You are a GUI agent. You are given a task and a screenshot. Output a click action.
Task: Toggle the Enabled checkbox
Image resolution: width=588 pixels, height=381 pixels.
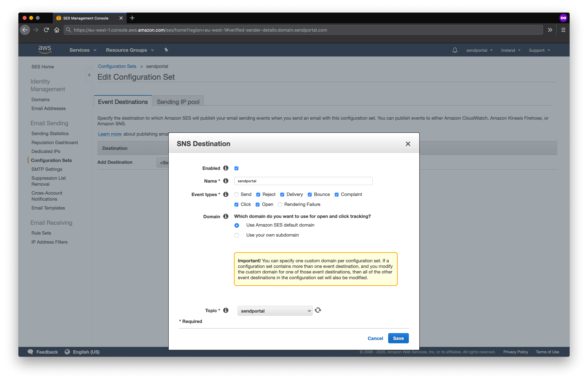[236, 168]
